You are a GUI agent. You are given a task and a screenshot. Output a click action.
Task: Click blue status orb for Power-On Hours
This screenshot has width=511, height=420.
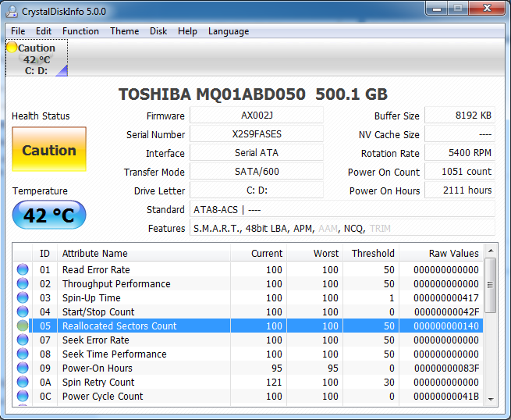click(23, 368)
